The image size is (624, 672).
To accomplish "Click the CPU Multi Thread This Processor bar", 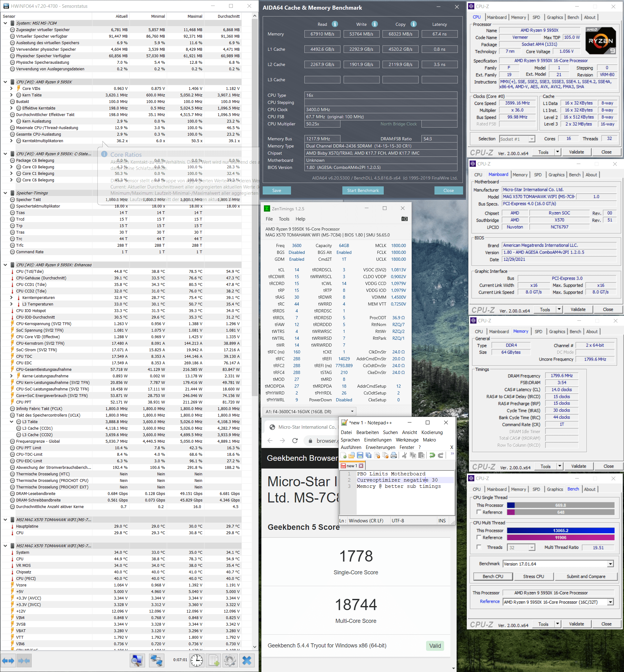I will [561, 530].
